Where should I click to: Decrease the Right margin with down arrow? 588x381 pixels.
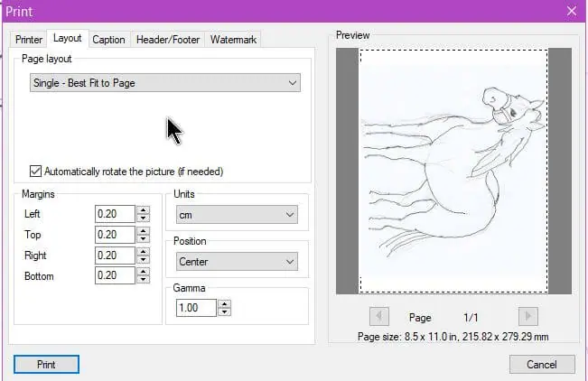tap(144, 259)
